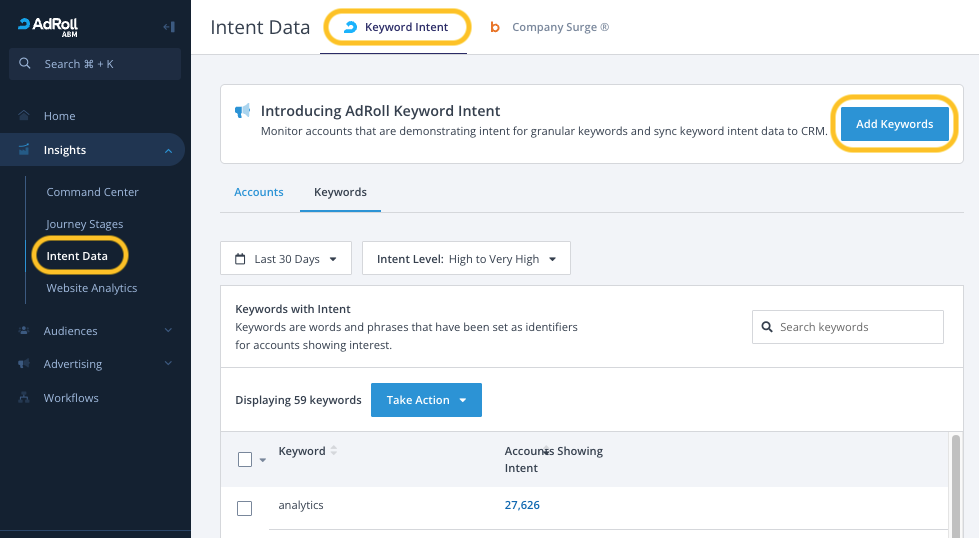Check the box for analytics keyword
This screenshot has width=979, height=538.
click(245, 508)
